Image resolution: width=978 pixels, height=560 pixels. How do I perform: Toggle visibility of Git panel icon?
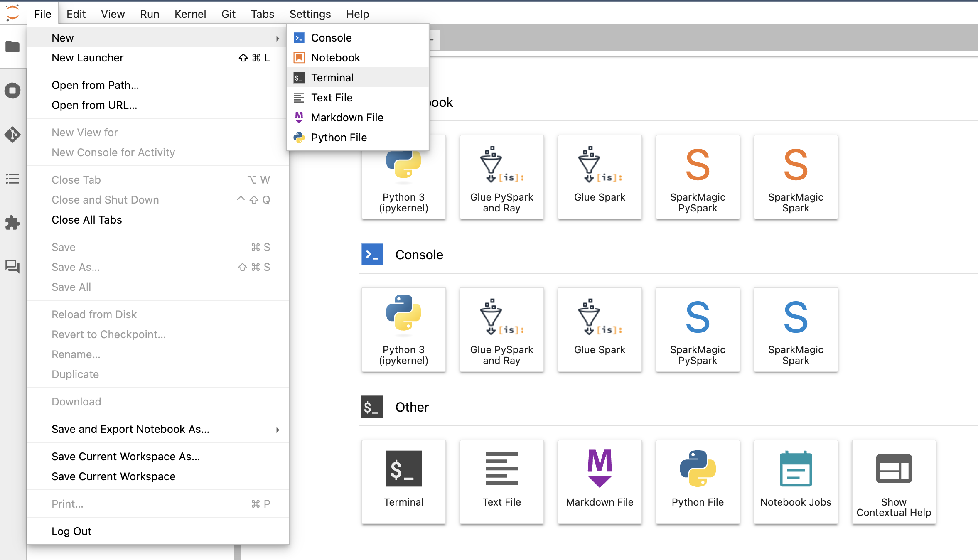point(13,134)
